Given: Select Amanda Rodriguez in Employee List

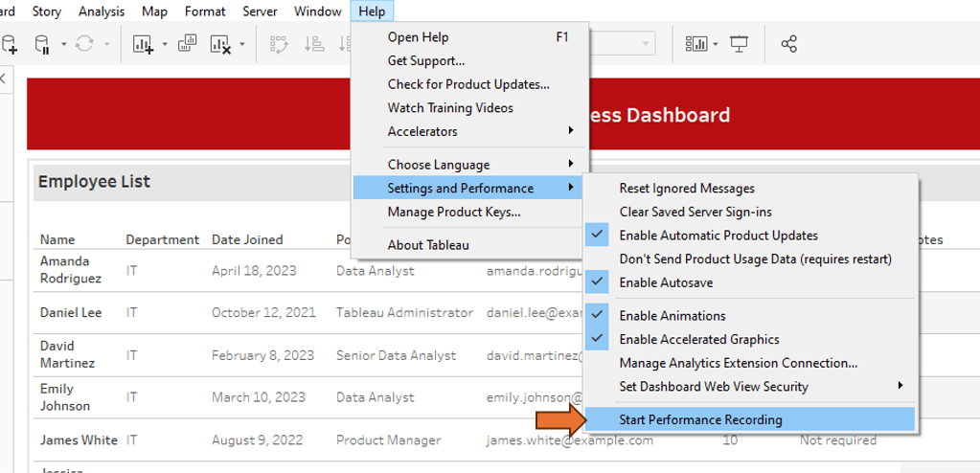Looking at the screenshot, I should point(71,269).
